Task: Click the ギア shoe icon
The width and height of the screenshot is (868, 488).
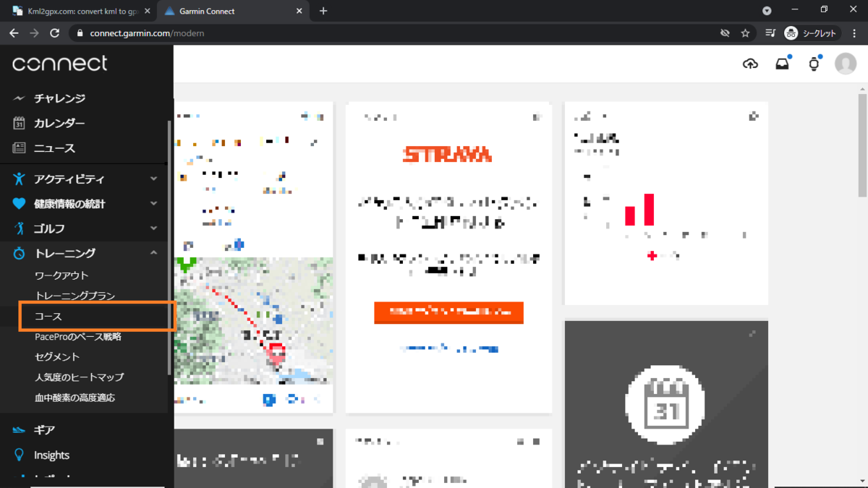Action: (20, 430)
